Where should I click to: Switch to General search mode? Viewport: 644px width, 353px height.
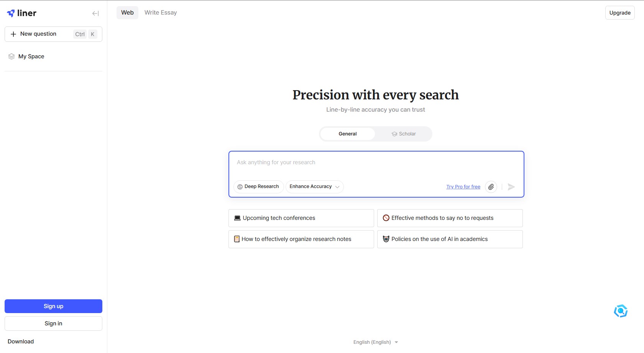tap(347, 134)
